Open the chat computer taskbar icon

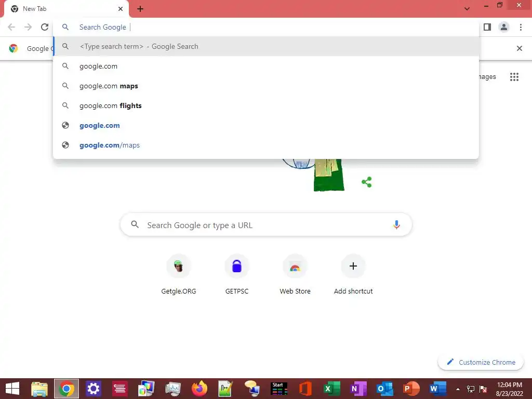point(252,389)
